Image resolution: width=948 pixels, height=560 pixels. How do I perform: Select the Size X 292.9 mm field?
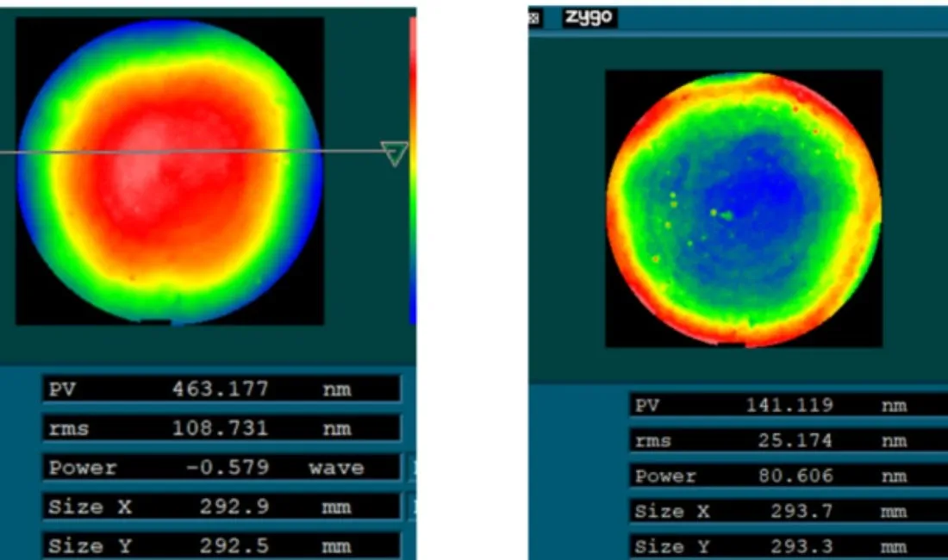[221, 507]
